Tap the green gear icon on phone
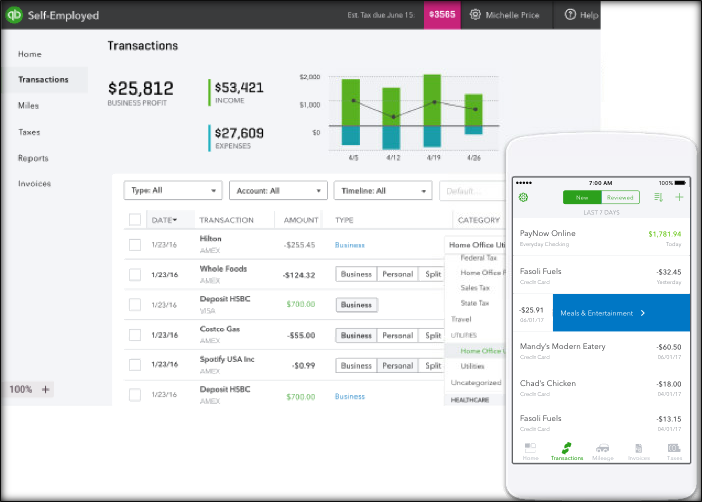702x502 pixels. [523, 197]
